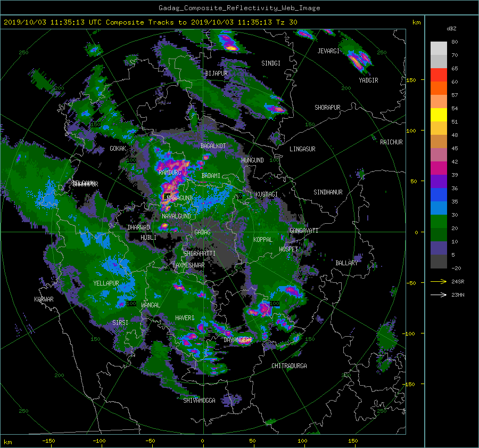Viewport: 479px width, 448px height.
Task: Choose the orange 57 dBZ legend swatch
Action: pos(439,88)
